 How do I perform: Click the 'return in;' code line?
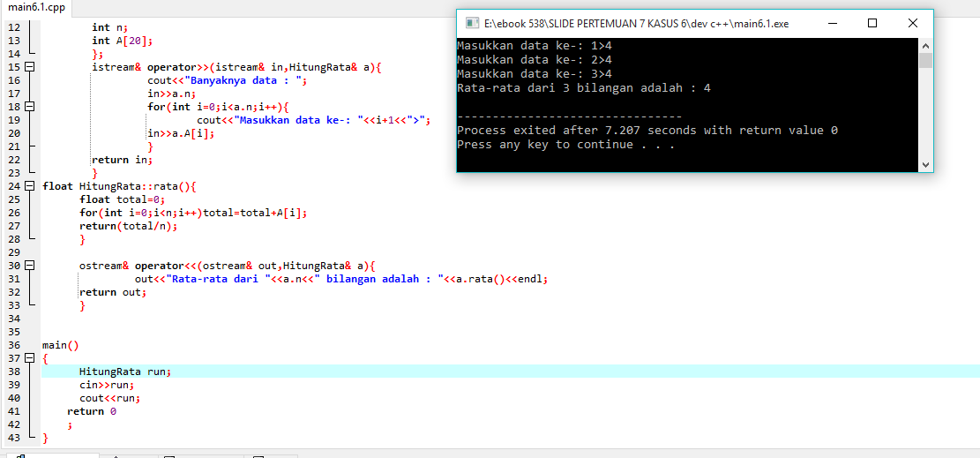(x=123, y=160)
